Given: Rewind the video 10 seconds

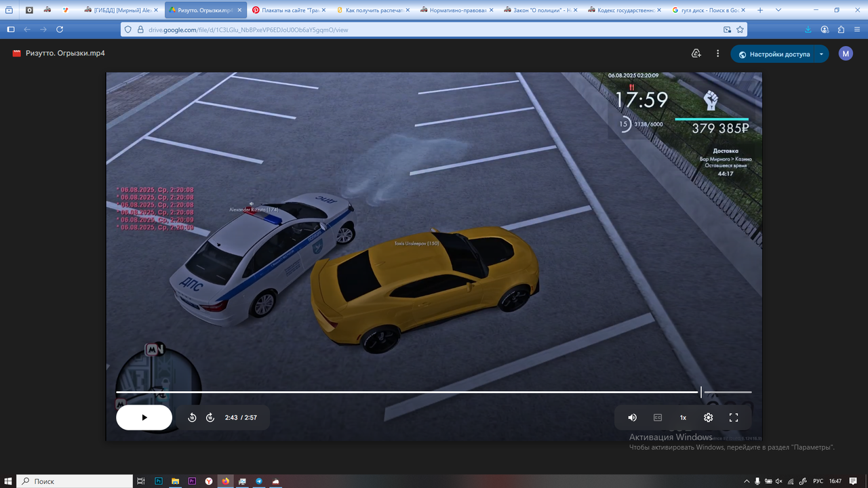Looking at the screenshot, I should tap(192, 418).
